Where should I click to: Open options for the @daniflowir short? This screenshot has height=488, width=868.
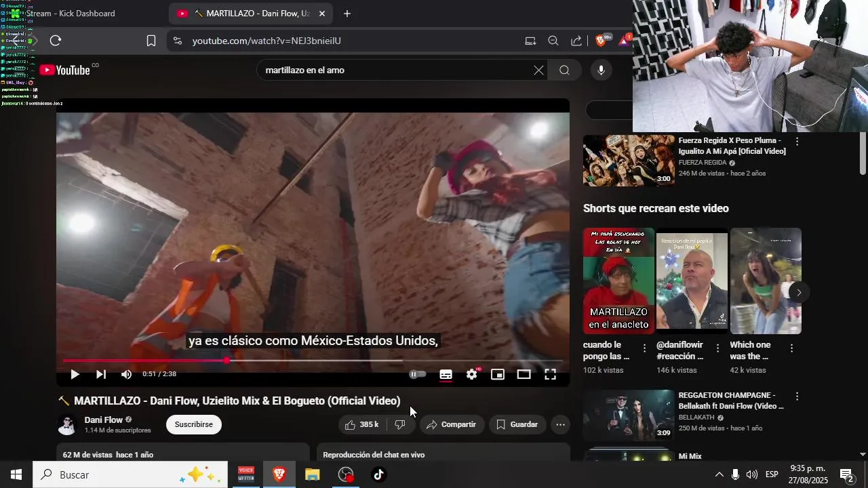tap(717, 348)
